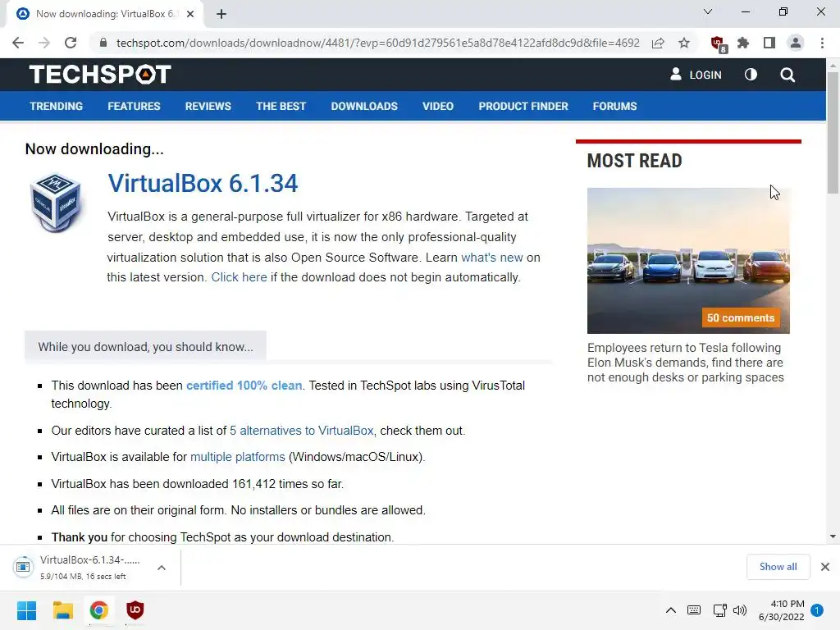Viewport: 840px width, 630px height.
Task: Click the page vertical scrollbar thumb
Action: tap(833, 132)
